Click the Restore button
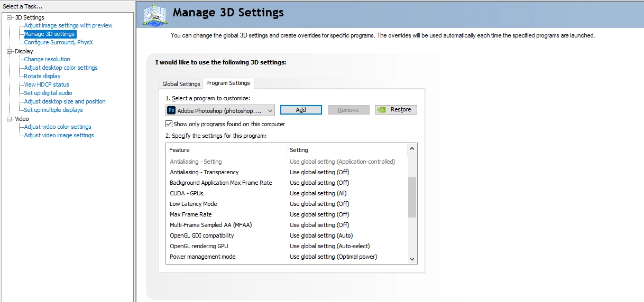 click(396, 110)
